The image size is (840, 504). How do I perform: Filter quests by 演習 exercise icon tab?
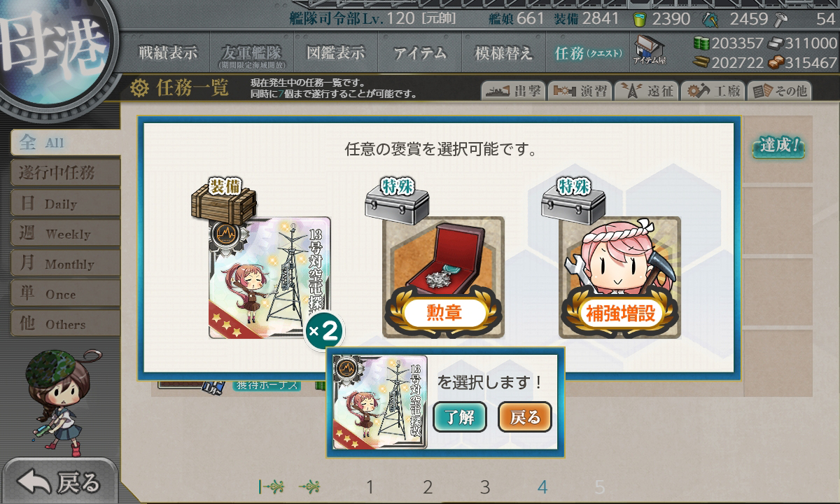click(x=579, y=91)
